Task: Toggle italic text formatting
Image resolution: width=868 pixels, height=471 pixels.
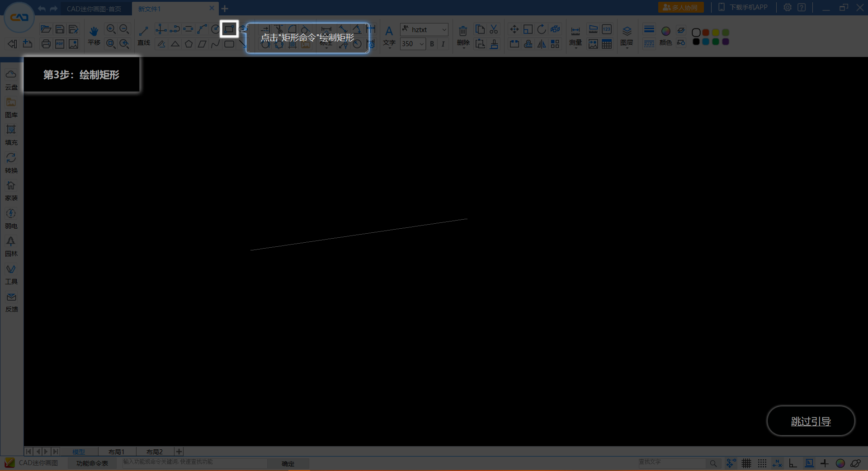Action: coord(443,44)
